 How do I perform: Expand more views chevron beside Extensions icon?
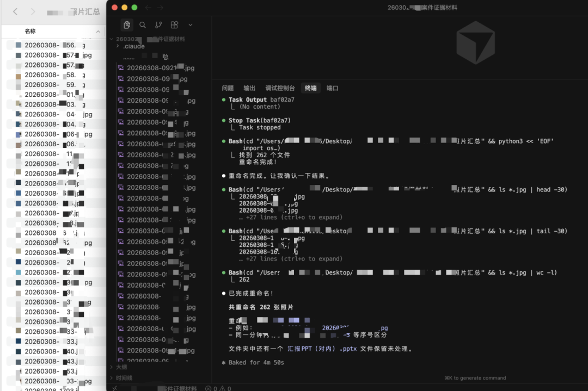tap(190, 24)
